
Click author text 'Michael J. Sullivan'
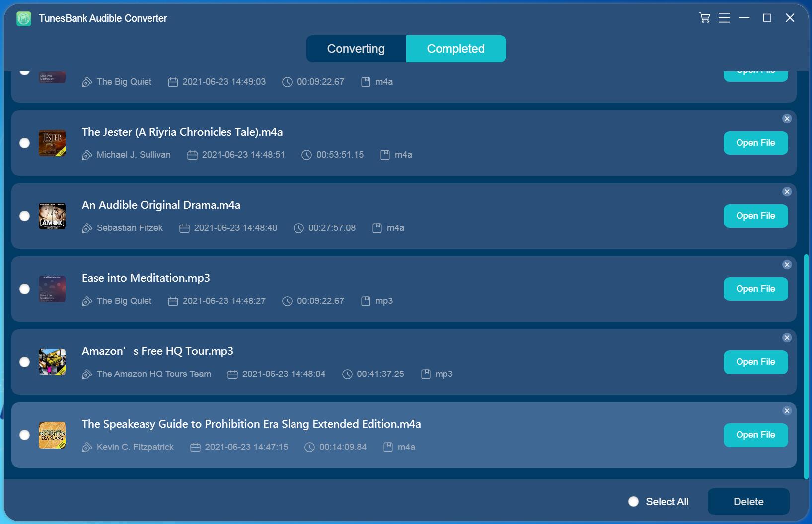point(134,155)
